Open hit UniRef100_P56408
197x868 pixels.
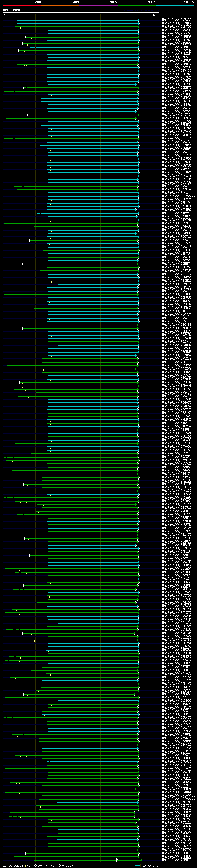[176, 33]
